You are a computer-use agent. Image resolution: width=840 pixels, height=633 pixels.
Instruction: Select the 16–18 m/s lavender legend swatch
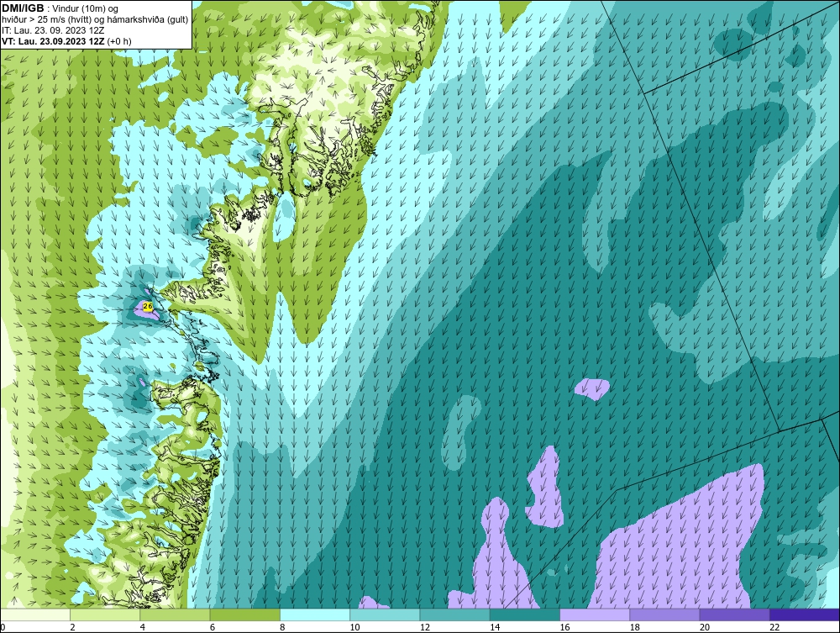coord(595,615)
